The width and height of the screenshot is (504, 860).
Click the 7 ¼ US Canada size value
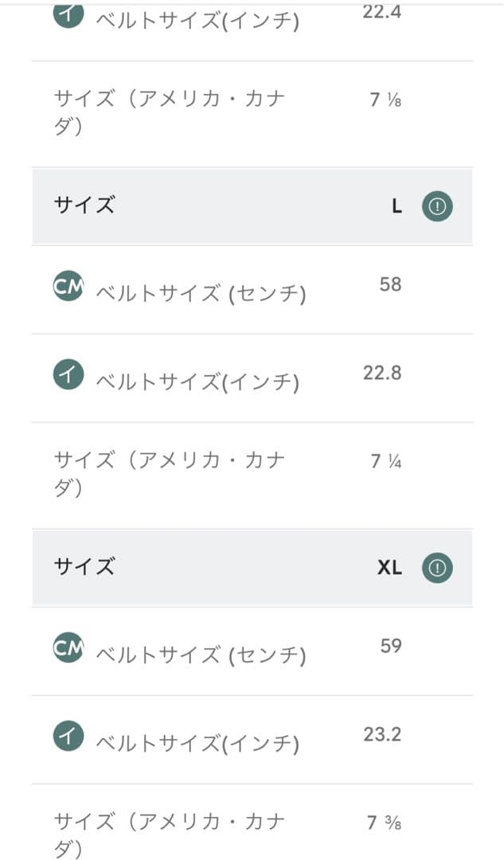click(x=385, y=461)
